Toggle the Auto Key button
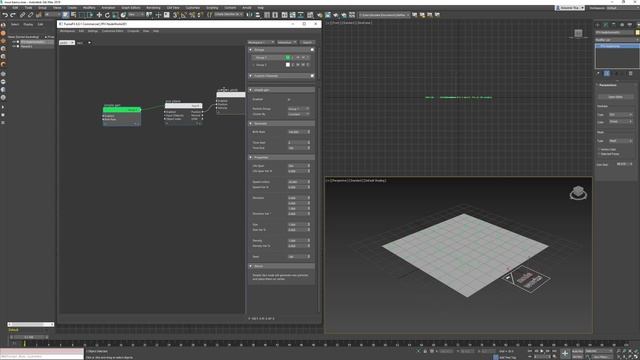 [x=578, y=351]
